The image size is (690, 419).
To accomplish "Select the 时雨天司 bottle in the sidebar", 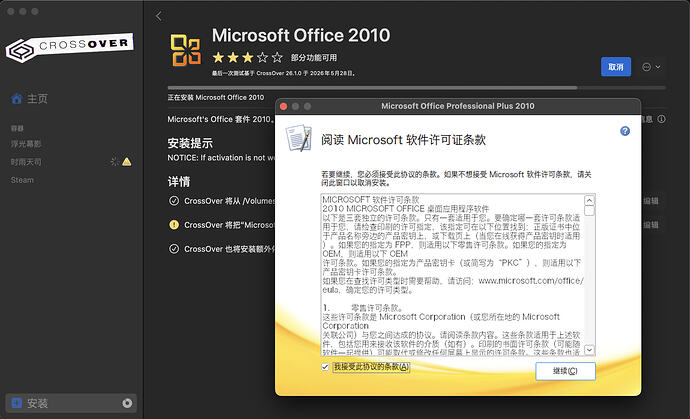I will pyautogui.click(x=26, y=162).
